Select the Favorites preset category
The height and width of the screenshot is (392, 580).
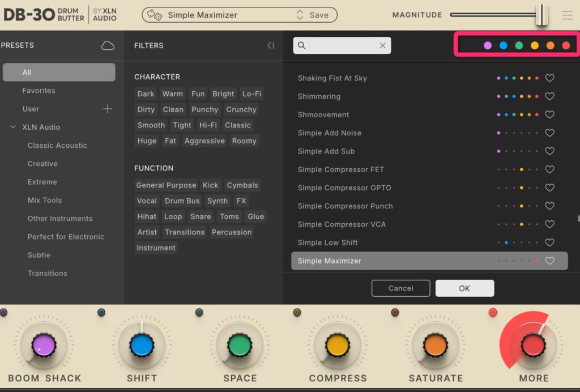click(x=39, y=91)
